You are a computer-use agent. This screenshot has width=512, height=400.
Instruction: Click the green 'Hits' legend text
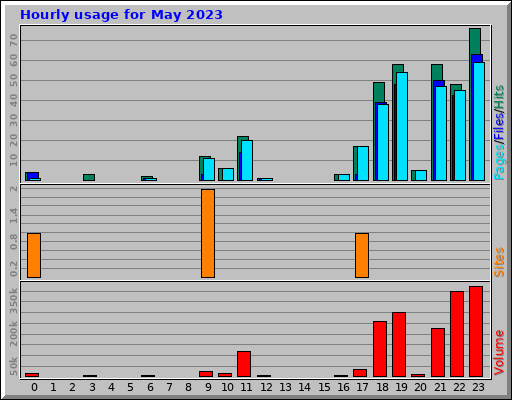499,97
